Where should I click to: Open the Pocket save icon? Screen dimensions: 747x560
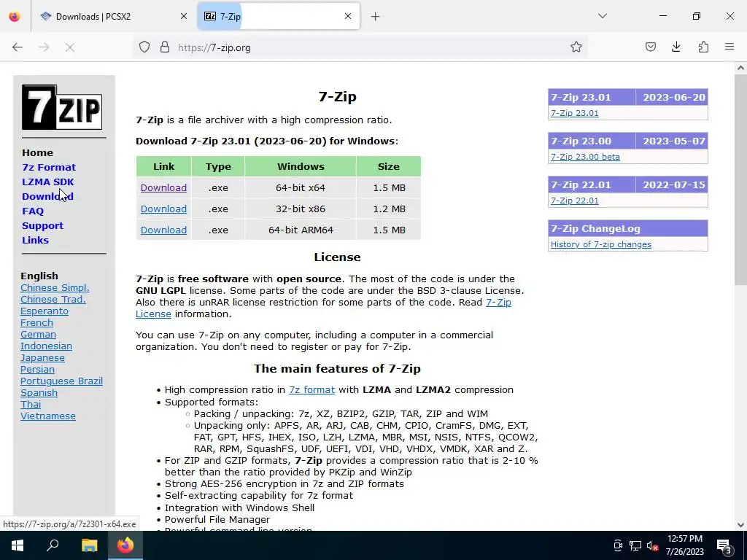[x=651, y=47]
